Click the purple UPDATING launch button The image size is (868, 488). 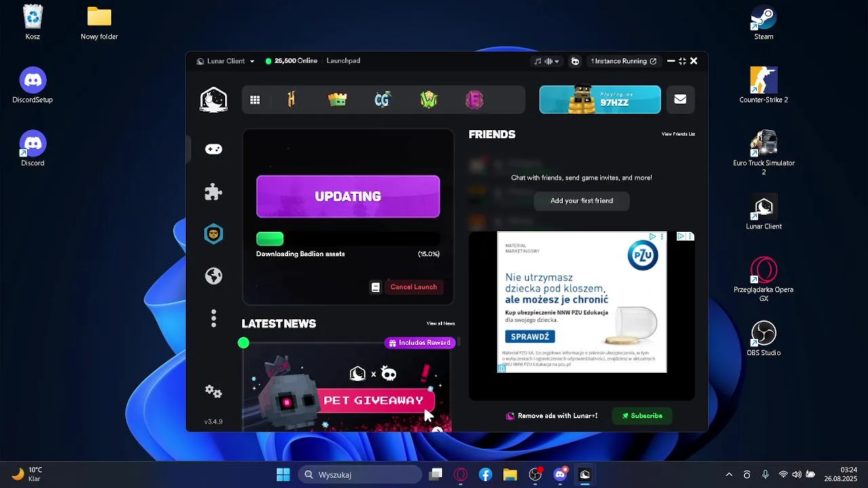point(348,197)
